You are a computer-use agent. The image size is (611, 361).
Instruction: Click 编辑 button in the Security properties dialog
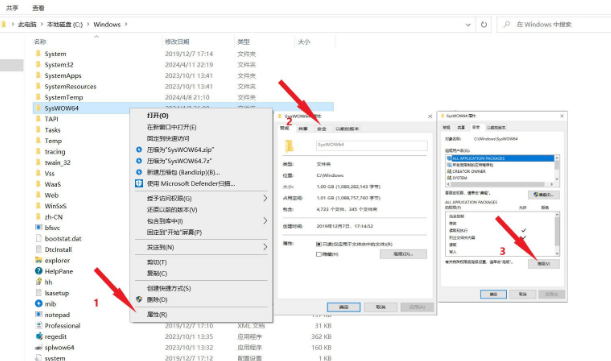pyautogui.click(x=544, y=195)
